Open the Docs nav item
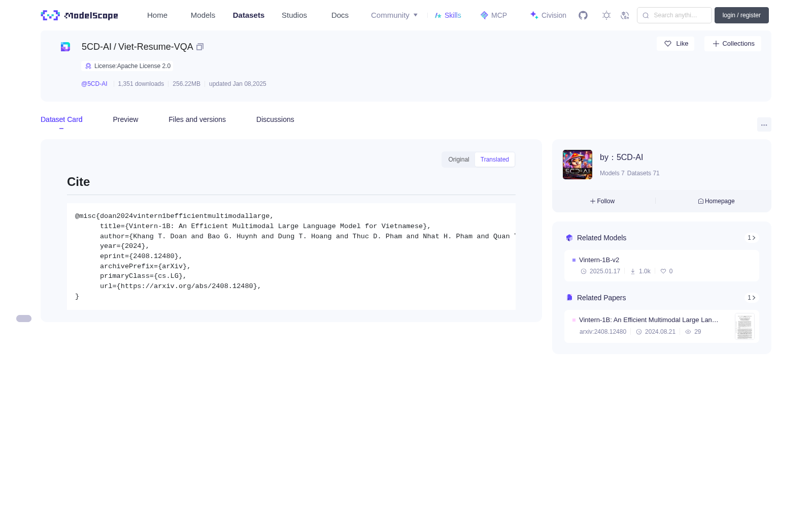The image size is (812, 508). point(340,15)
